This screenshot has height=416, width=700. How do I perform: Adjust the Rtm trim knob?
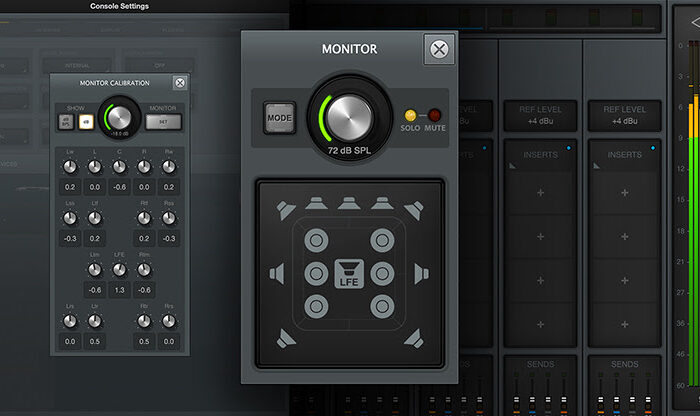click(144, 270)
